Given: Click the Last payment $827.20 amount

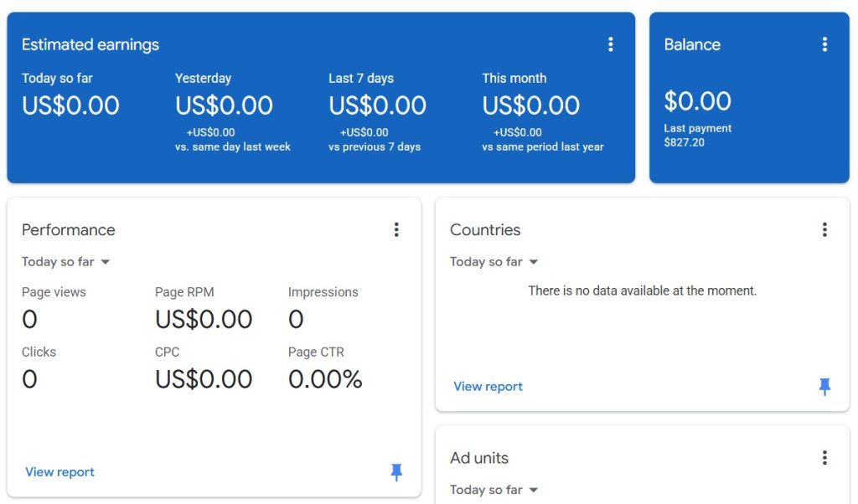Looking at the screenshot, I should point(685,142).
